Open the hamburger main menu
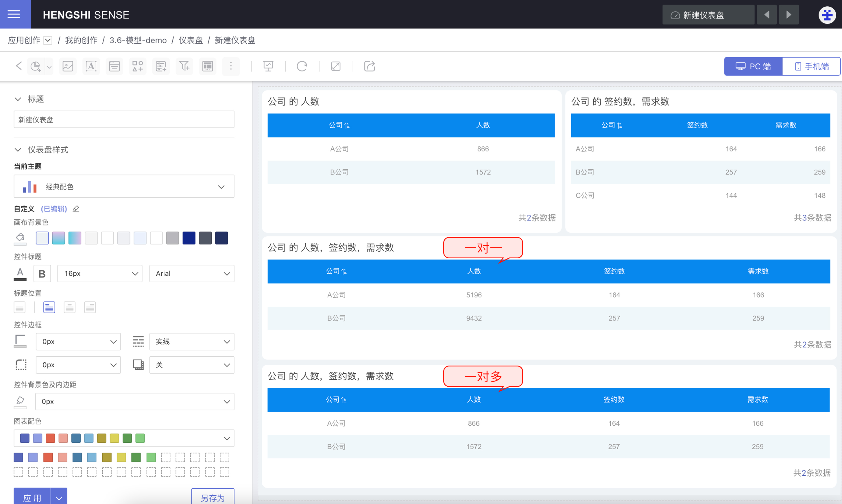 [14, 14]
